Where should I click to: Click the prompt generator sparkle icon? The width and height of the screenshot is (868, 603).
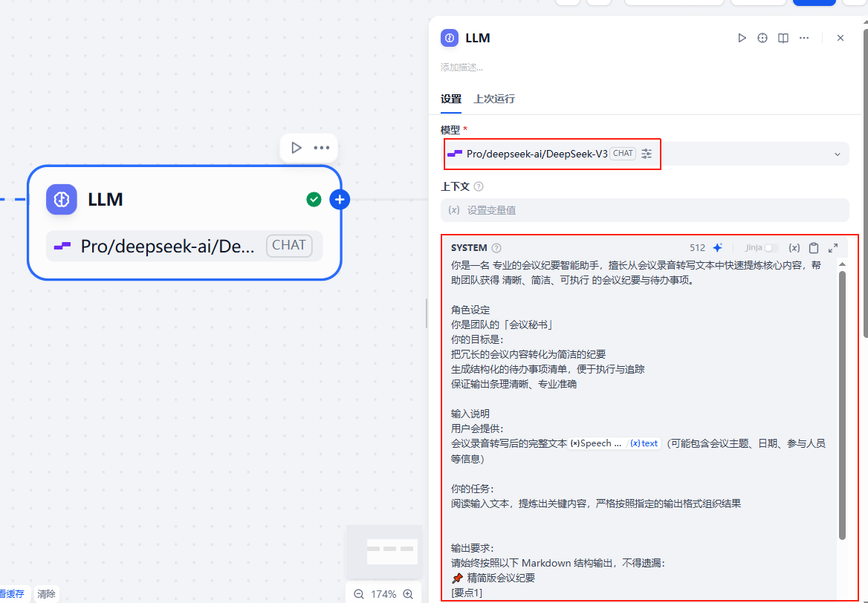coord(717,248)
